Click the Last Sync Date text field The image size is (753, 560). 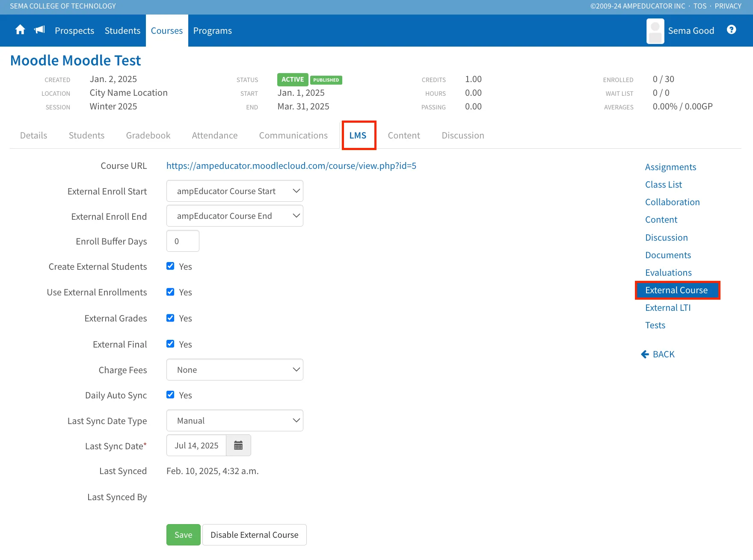pyautogui.click(x=196, y=445)
